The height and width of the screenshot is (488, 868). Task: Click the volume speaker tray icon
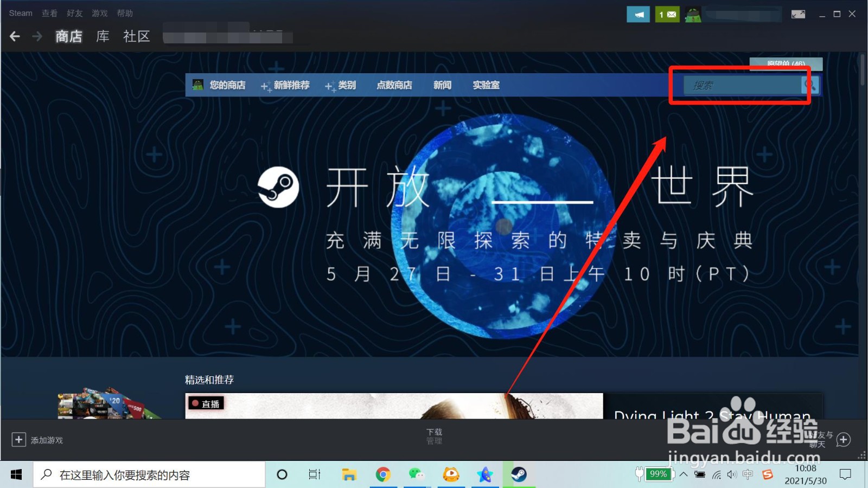coord(732,475)
